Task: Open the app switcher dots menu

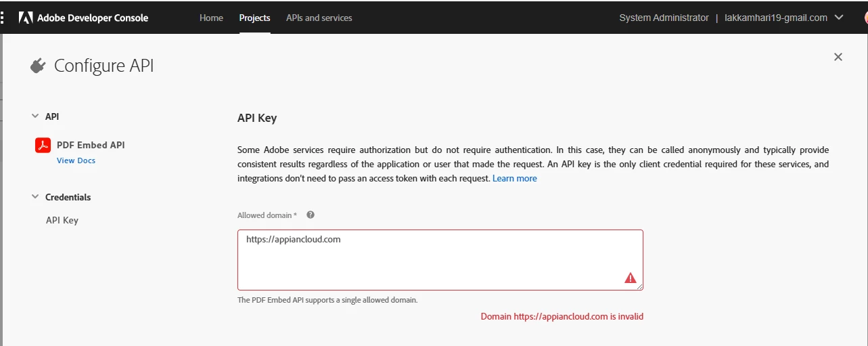Action: click(3, 18)
